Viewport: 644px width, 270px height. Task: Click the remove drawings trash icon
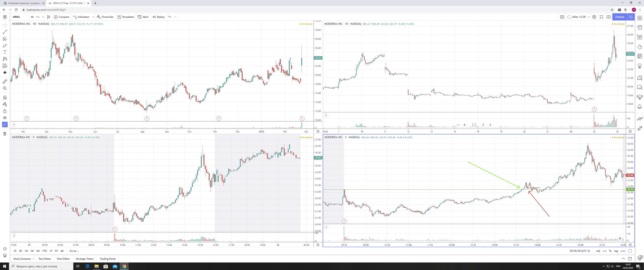click(5, 134)
